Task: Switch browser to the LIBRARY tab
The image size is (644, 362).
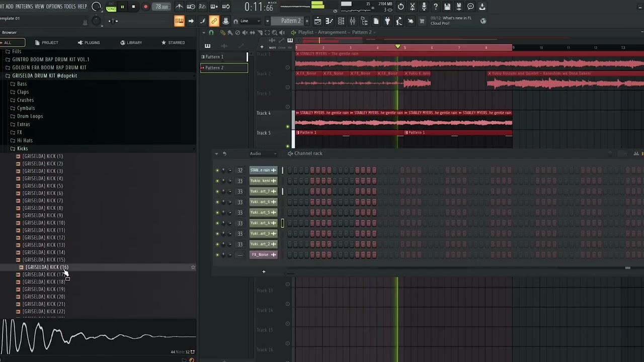Action: pyautogui.click(x=131, y=43)
